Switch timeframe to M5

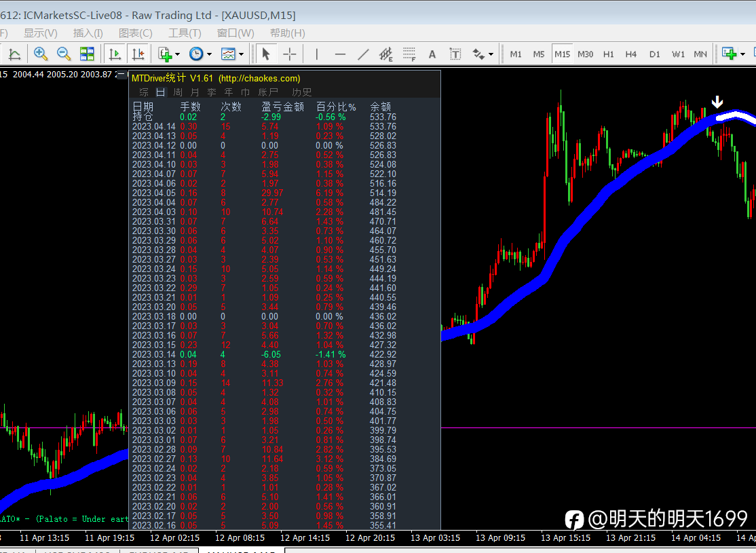point(539,54)
